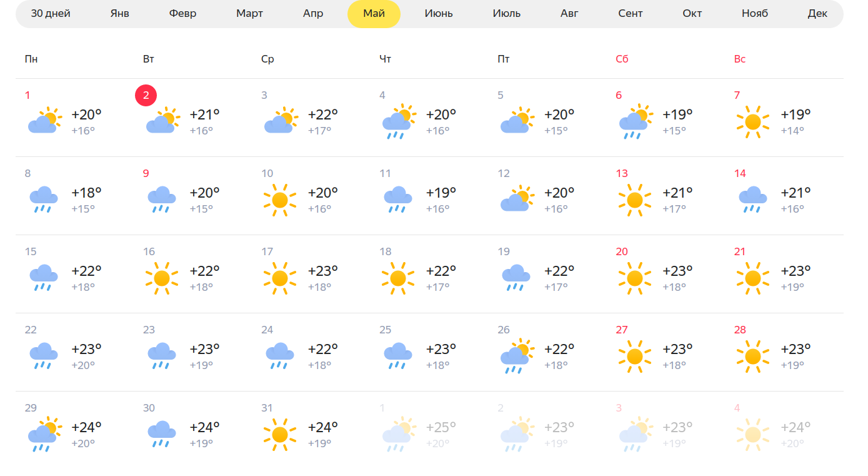868x476 pixels.
Task: Select the Февр month tab
Action: [182, 14]
